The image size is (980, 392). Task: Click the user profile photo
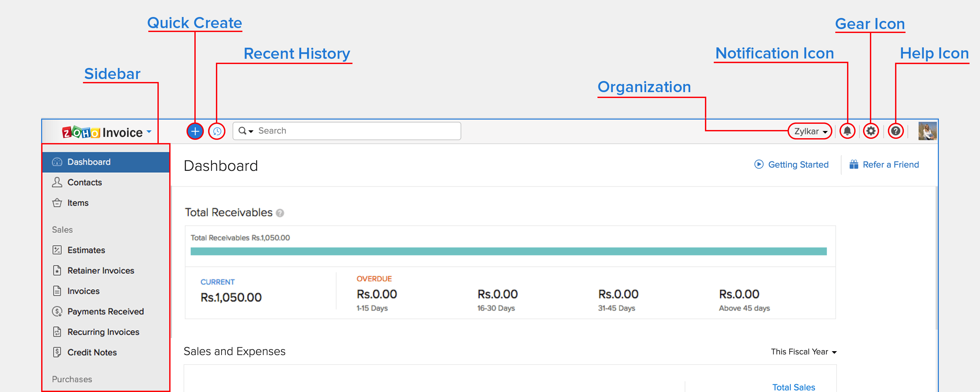click(927, 131)
